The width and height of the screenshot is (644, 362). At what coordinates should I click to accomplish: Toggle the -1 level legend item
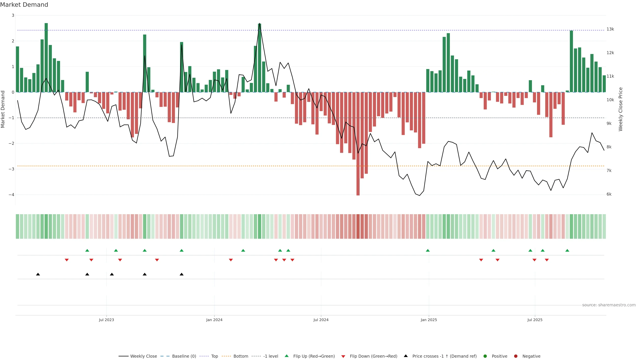(x=271, y=356)
